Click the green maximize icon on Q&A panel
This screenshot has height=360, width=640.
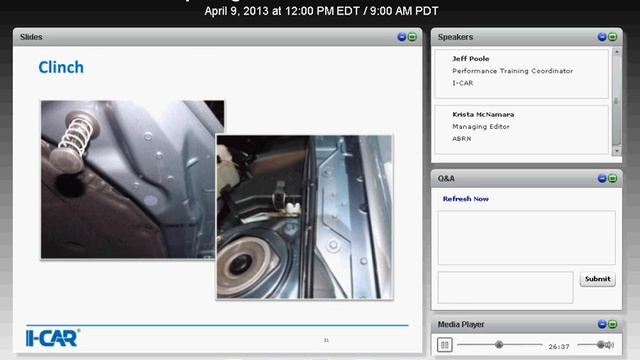click(613, 178)
